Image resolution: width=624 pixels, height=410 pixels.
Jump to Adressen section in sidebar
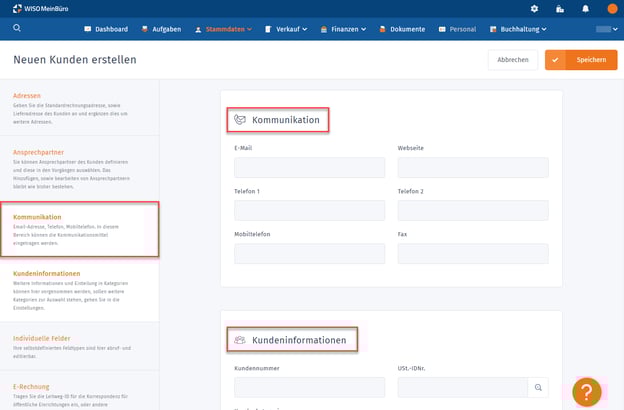(27, 96)
